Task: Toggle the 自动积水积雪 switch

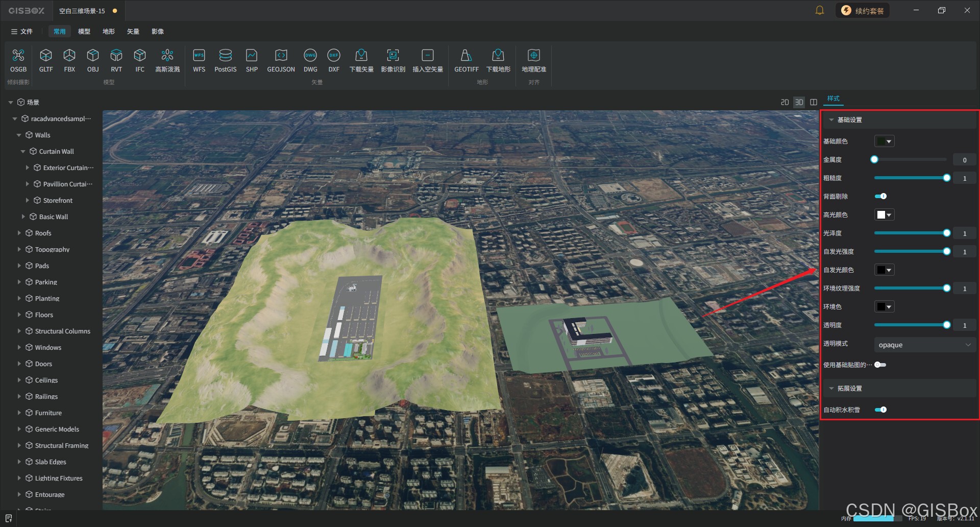Action: click(x=880, y=410)
